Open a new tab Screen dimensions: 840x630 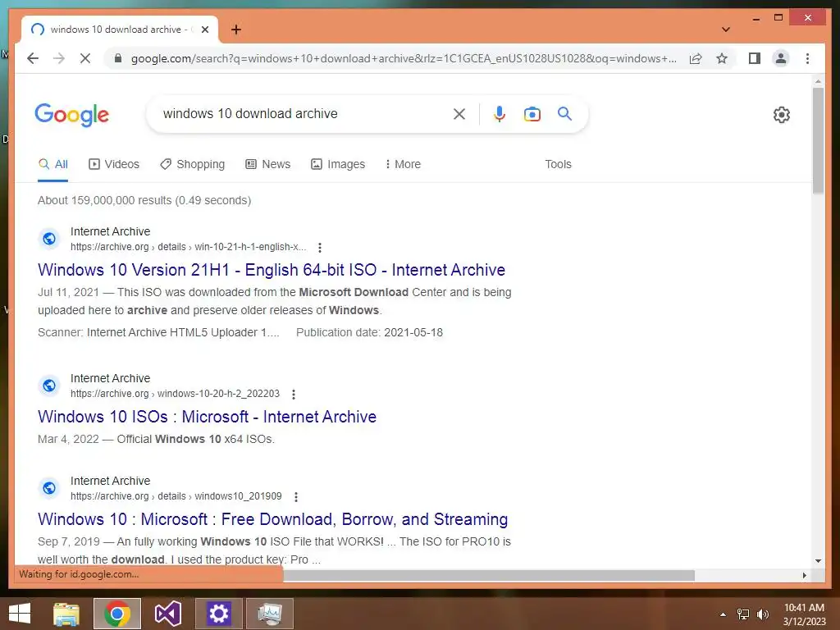[x=235, y=30]
